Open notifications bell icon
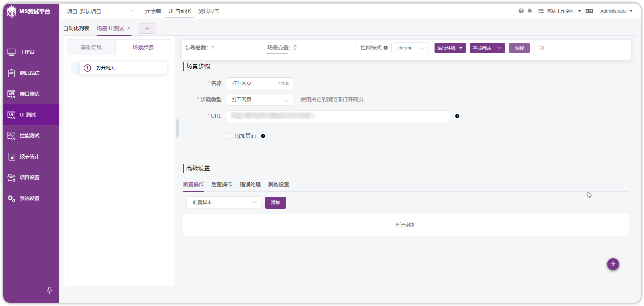The height and width of the screenshot is (306, 644). 530,11
